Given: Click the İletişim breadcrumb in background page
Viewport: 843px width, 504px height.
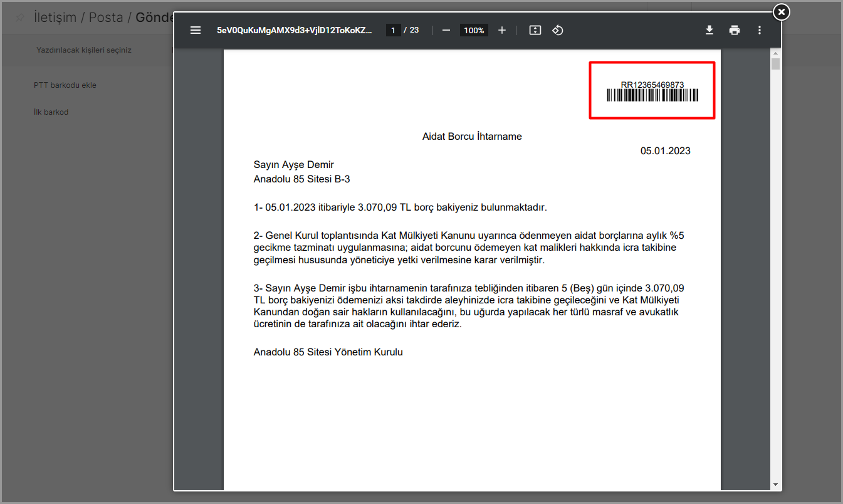Looking at the screenshot, I should pos(56,17).
